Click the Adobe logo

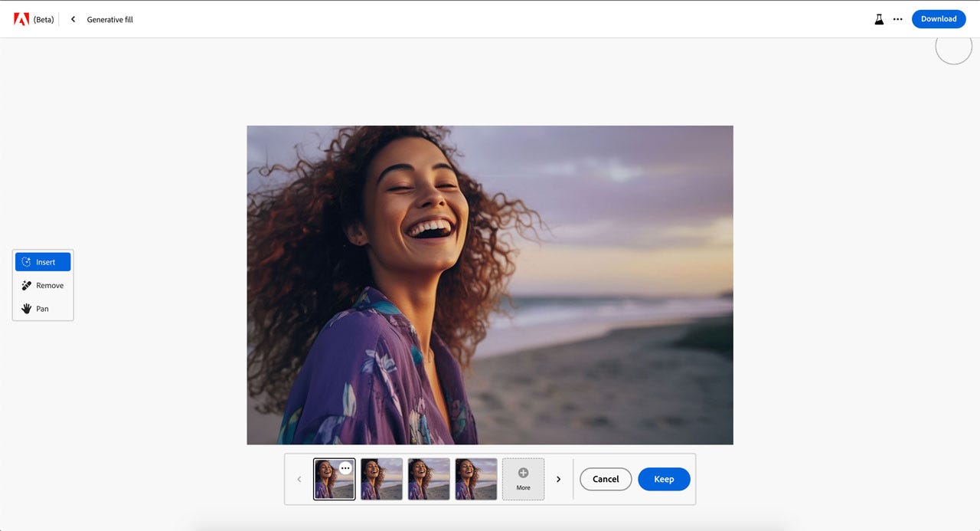coord(22,18)
